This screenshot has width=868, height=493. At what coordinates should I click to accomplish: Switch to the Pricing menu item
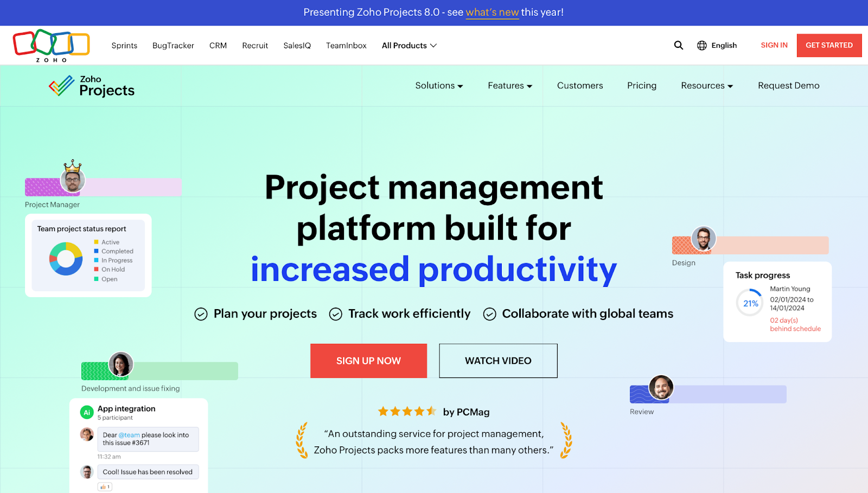(x=641, y=85)
